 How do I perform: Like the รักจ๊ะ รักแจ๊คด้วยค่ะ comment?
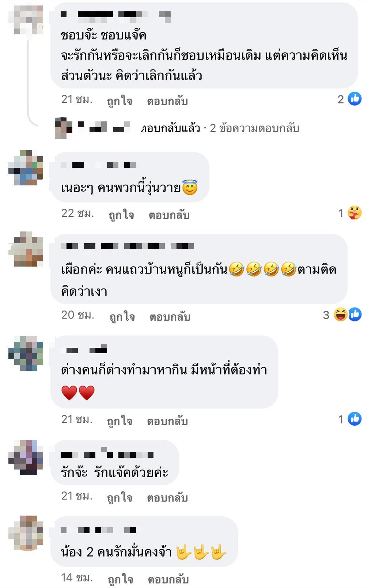coord(119,497)
